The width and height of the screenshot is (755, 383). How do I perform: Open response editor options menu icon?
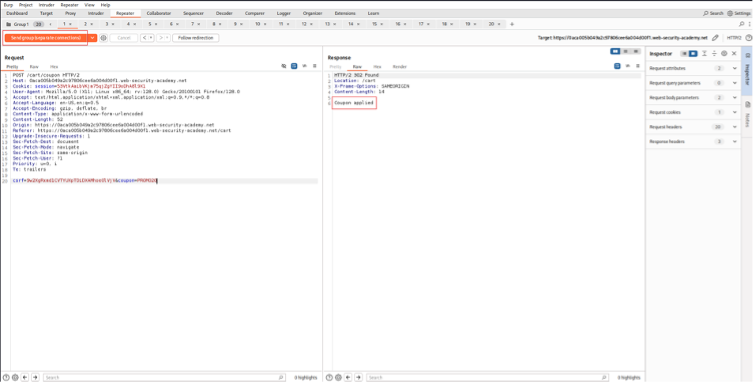click(638, 66)
